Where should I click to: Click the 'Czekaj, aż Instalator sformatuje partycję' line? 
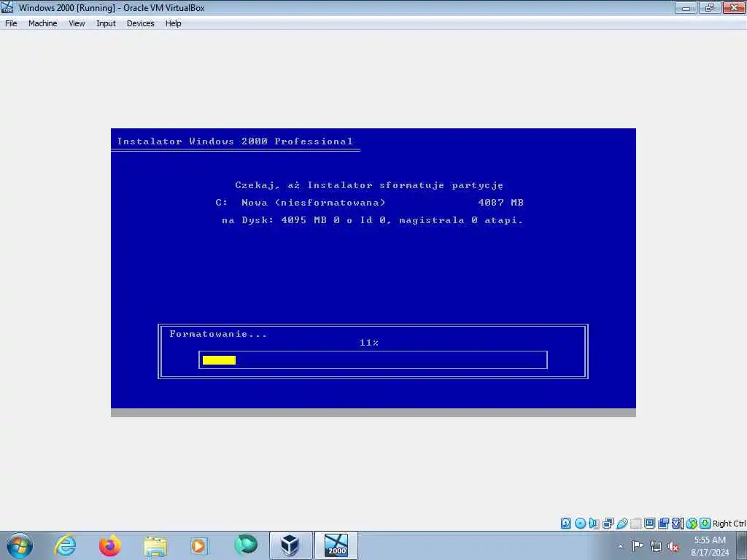click(369, 185)
